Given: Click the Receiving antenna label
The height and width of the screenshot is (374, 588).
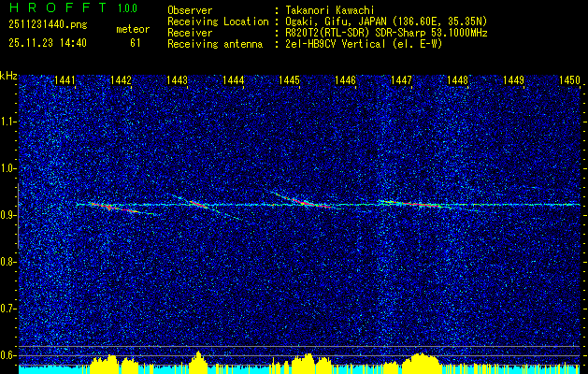Looking at the screenshot, I should tap(215, 44).
